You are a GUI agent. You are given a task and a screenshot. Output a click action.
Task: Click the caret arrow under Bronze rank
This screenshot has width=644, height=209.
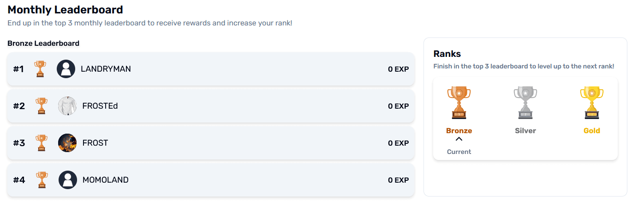pos(459,139)
